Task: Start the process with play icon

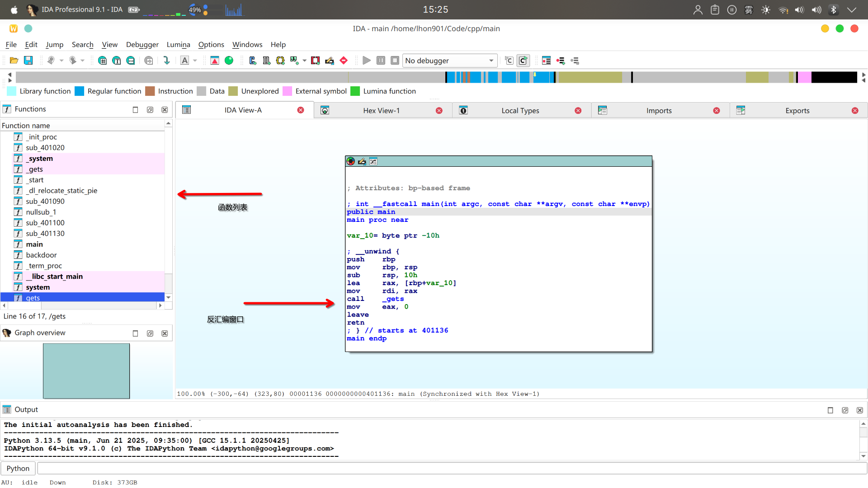Action: (367, 61)
